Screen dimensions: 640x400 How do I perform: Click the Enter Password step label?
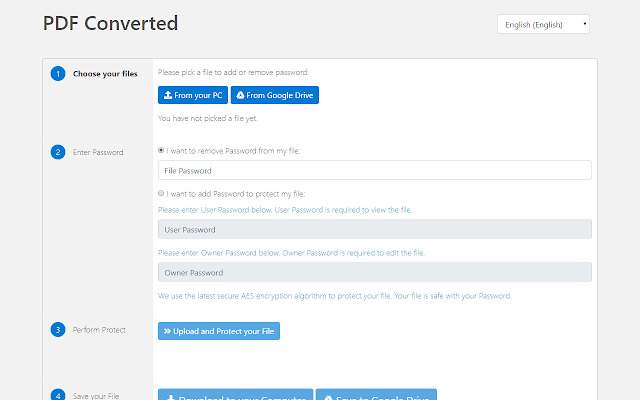tap(98, 152)
